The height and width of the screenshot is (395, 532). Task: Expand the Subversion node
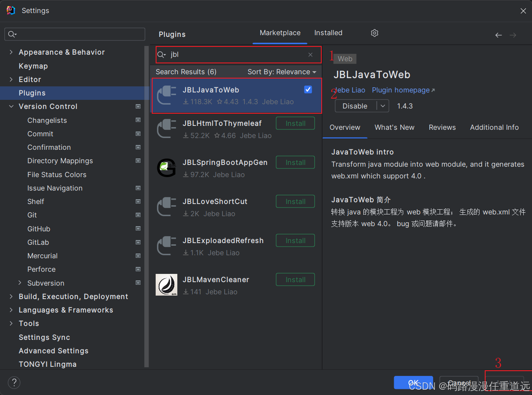point(20,283)
